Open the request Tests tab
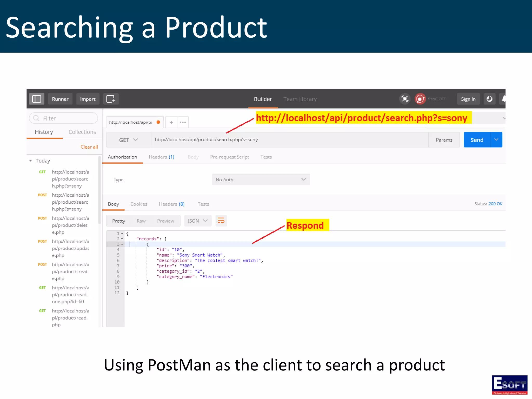Screen dimensions: 532x399 (x=266, y=157)
